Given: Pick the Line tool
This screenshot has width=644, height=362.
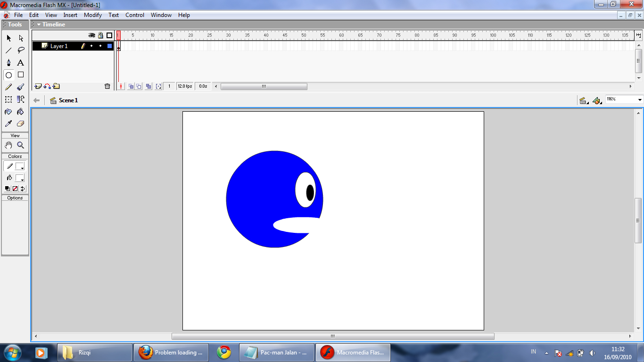Looking at the screenshot, I should pos(8,50).
